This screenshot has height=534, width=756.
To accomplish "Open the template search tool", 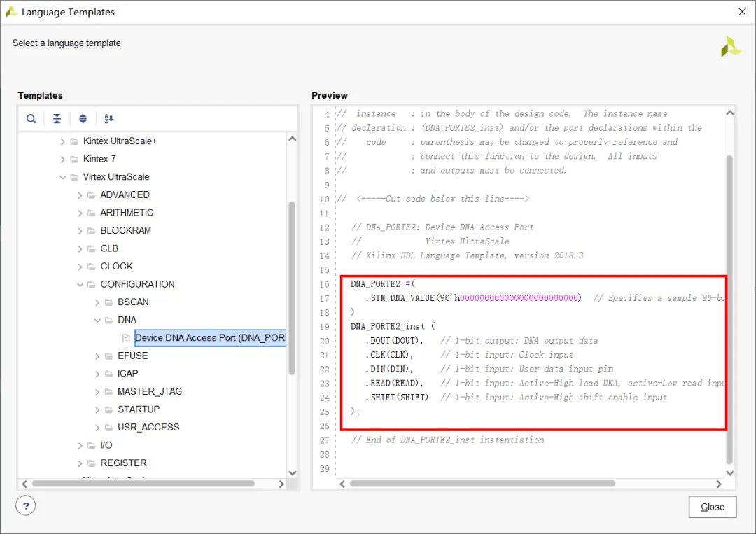I will point(31,118).
